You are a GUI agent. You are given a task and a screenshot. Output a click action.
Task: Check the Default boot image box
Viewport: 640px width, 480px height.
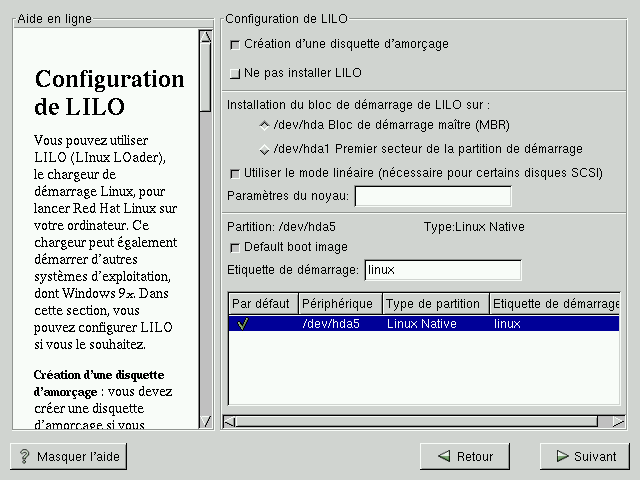(x=235, y=247)
